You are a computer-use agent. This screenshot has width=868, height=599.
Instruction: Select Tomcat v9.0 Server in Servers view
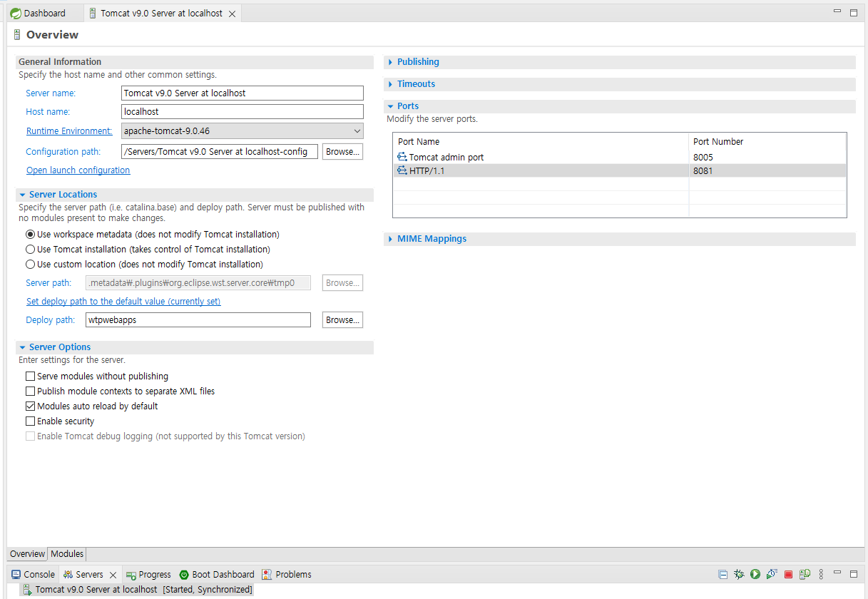[x=136, y=590]
